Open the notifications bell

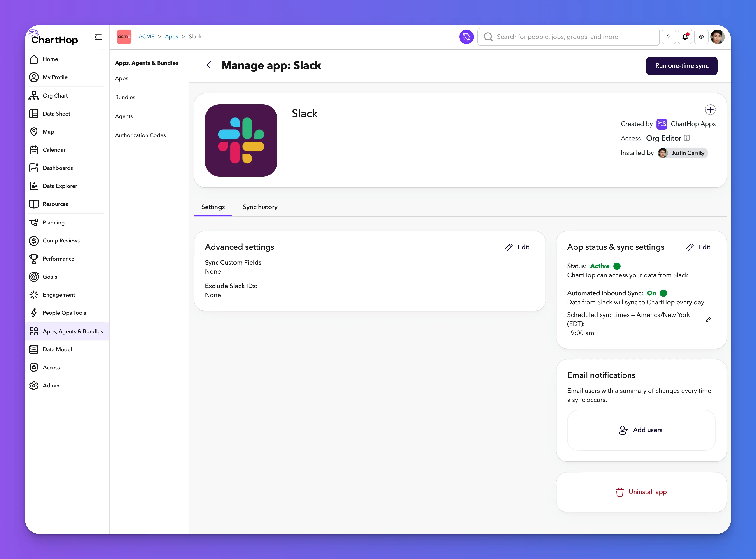pyautogui.click(x=685, y=37)
